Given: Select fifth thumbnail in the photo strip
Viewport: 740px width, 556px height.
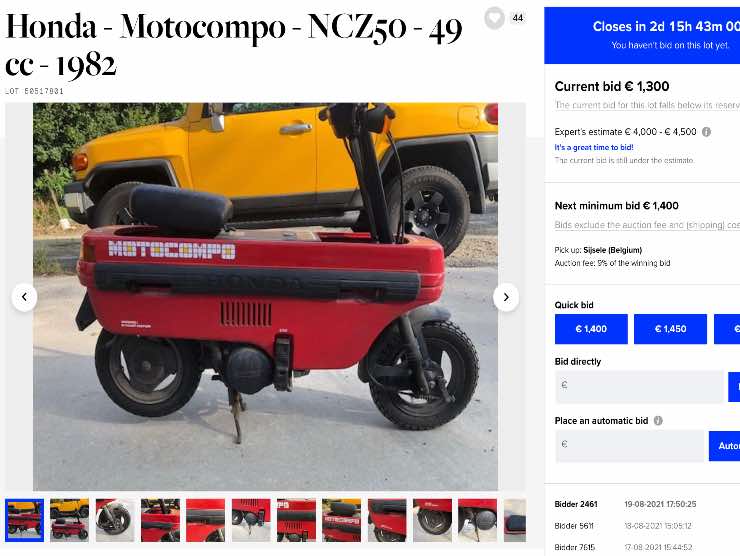Looking at the screenshot, I should [205, 520].
